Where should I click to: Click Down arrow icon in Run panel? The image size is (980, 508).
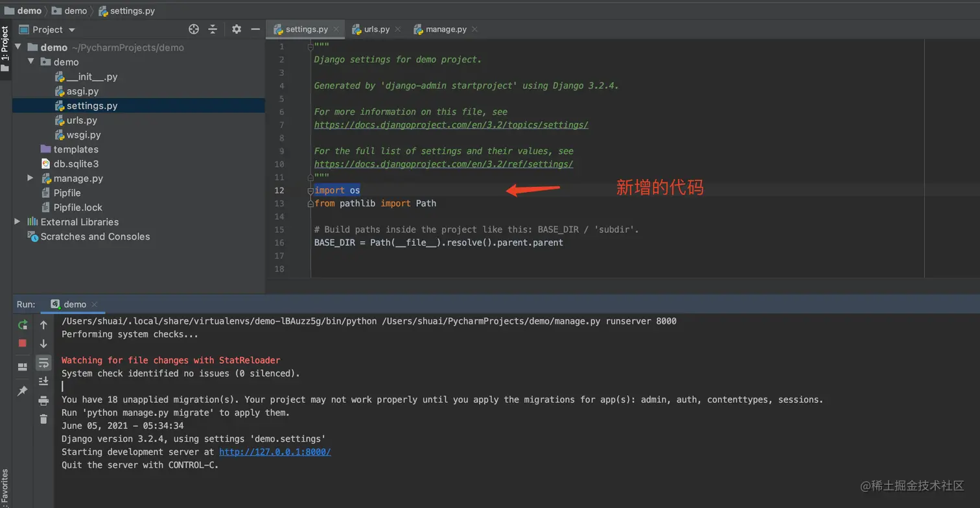pyautogui.click(x=43, y=343)
